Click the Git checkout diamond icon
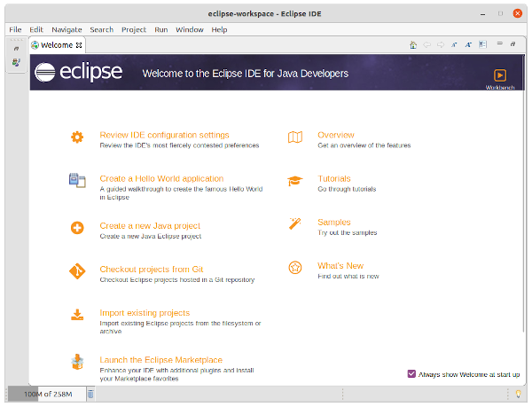Image resolution: width=532 pixels, height=407 pixels. tap(77, 270)
